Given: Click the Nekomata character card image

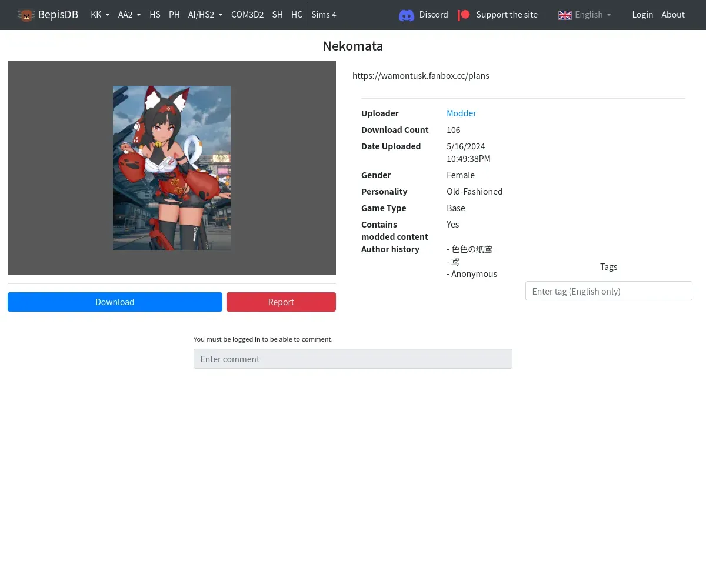Looking at the screenshot, I should (172, 168).
